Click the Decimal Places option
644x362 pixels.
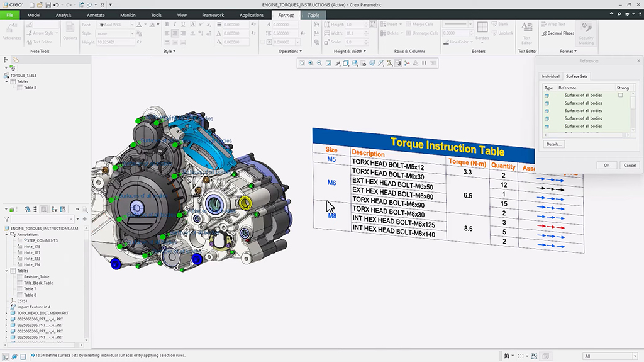pyautogui.click(x=558, y=33)
